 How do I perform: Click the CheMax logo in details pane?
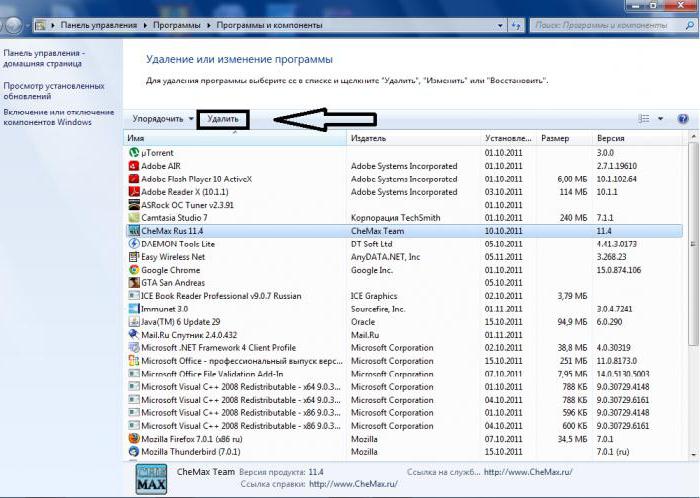(x=151, y=479)
